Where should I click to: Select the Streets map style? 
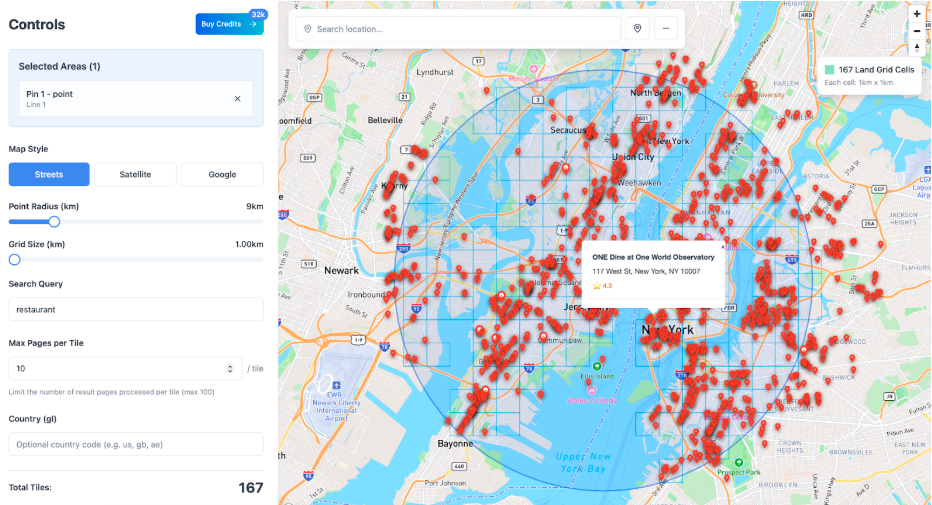pyautogui.click(x=49, y=174)
